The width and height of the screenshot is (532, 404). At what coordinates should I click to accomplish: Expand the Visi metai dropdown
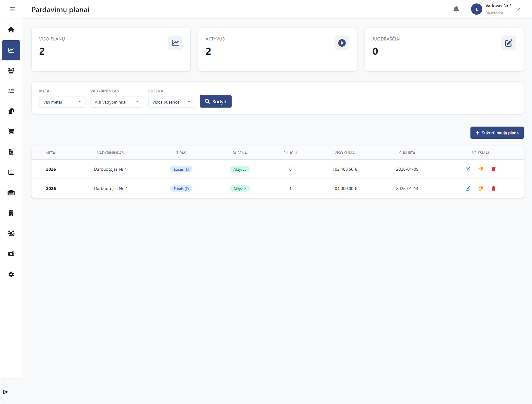pos(62,102)
